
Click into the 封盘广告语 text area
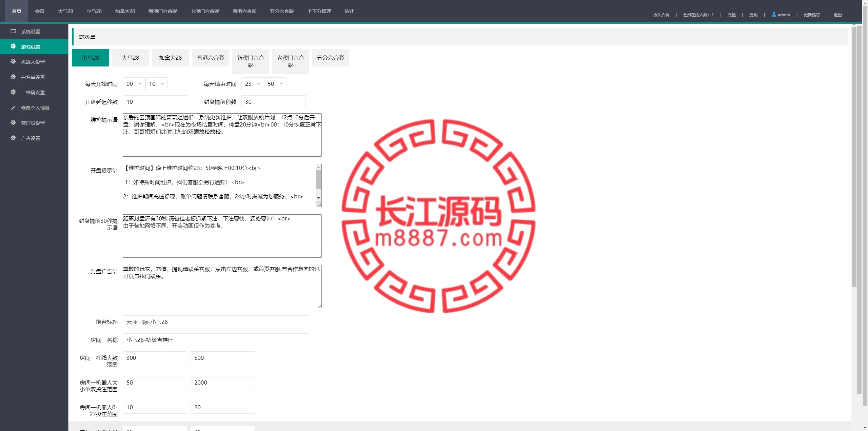(222, 287)
